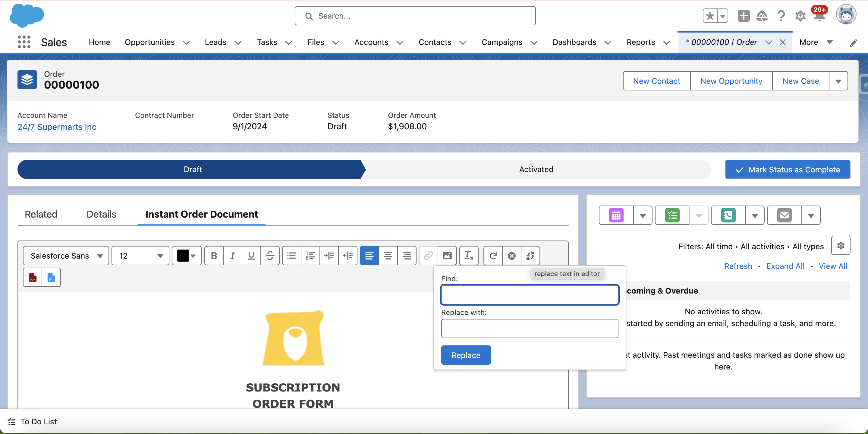This screenshot has height=434, width=868.
Task: Export document as blue doc file
Action: click(51, 277)
